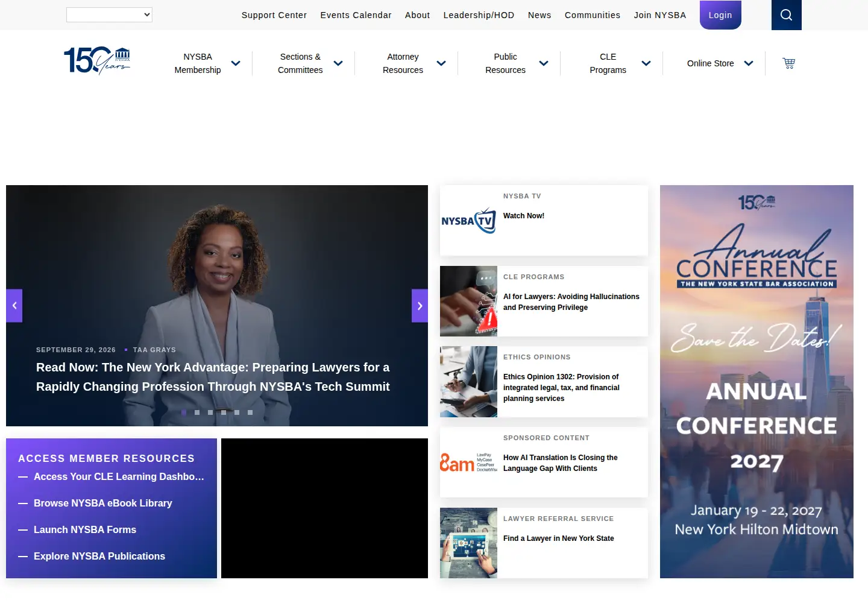Screen dimensions: 868x603
Task: Open AI for Lawyers: Avoiding Hallucinations headline
Action: coord(571,302)
